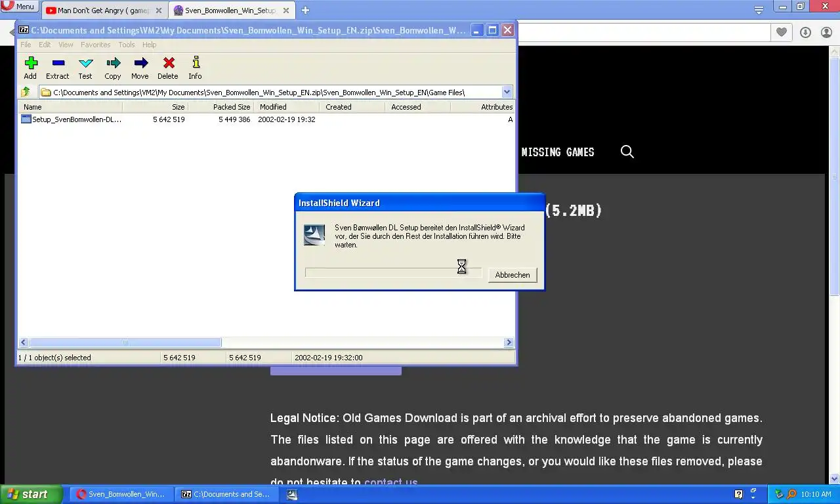Open the File menu in 7-Zip
The width and height of the screenshot is (840, 504).
click(x=26, y=45)
